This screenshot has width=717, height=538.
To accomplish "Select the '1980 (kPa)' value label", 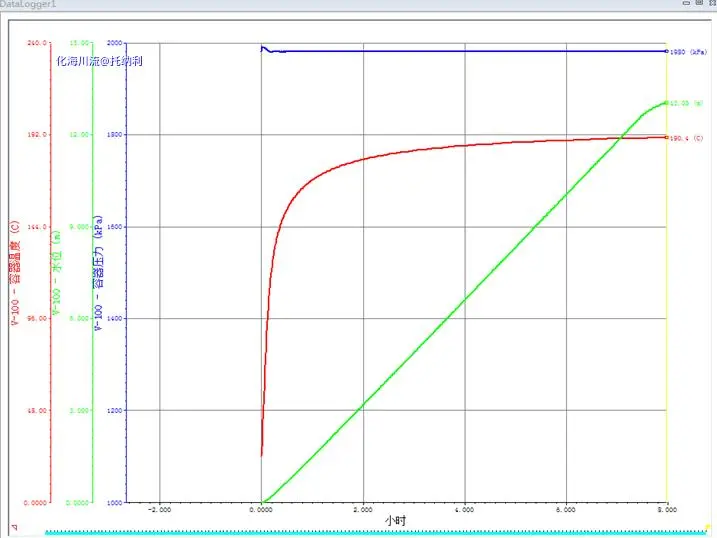I will (x=688, y=52).
